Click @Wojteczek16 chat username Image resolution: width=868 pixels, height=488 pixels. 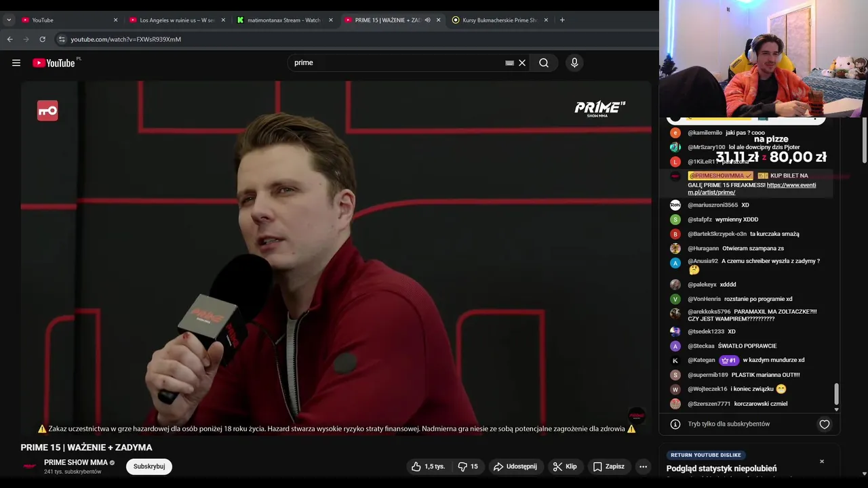click(707, 389)
